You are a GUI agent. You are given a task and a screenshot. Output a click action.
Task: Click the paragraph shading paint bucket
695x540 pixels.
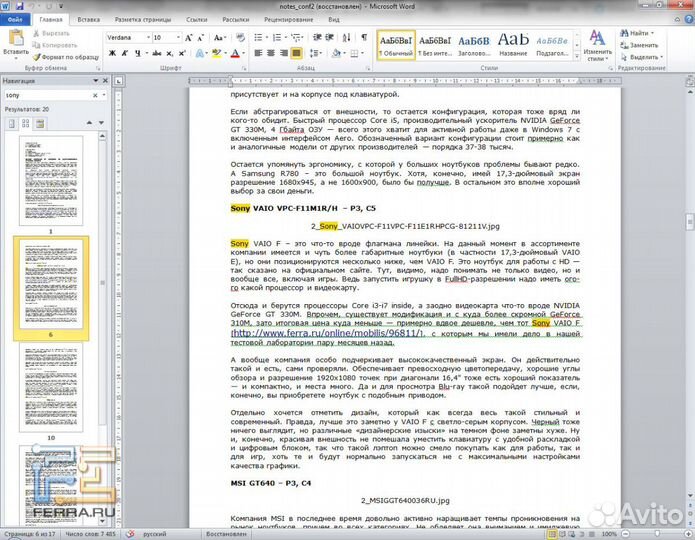point(336,54)
